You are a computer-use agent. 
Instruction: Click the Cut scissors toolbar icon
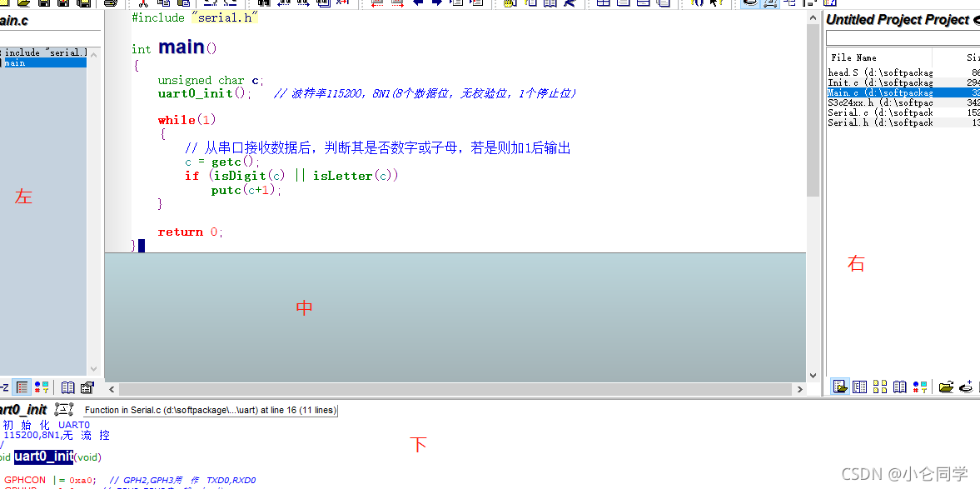(143, 3)
